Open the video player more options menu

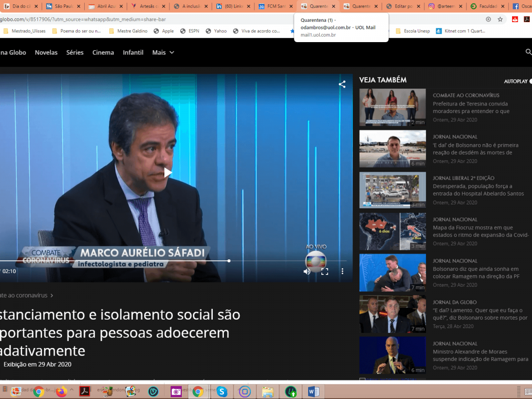click(342, 271)
